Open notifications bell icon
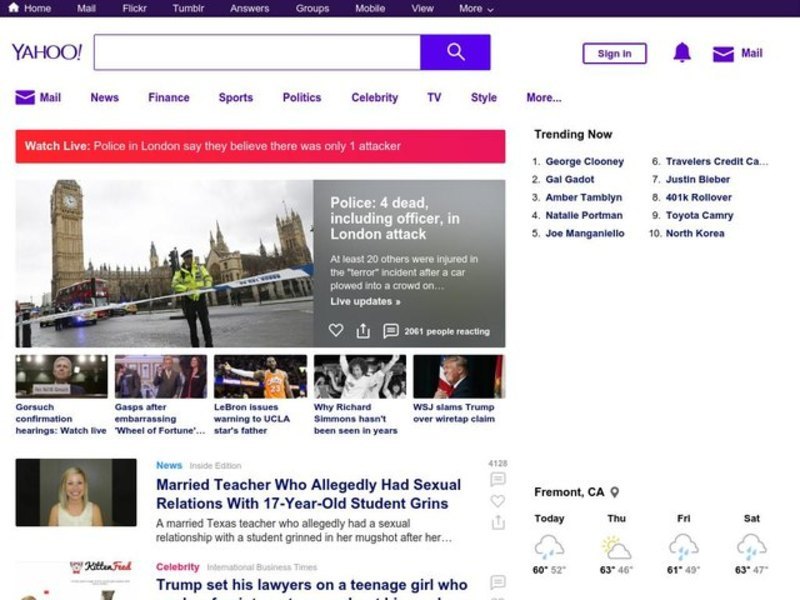The image size is (800, 600). (682, 53)
